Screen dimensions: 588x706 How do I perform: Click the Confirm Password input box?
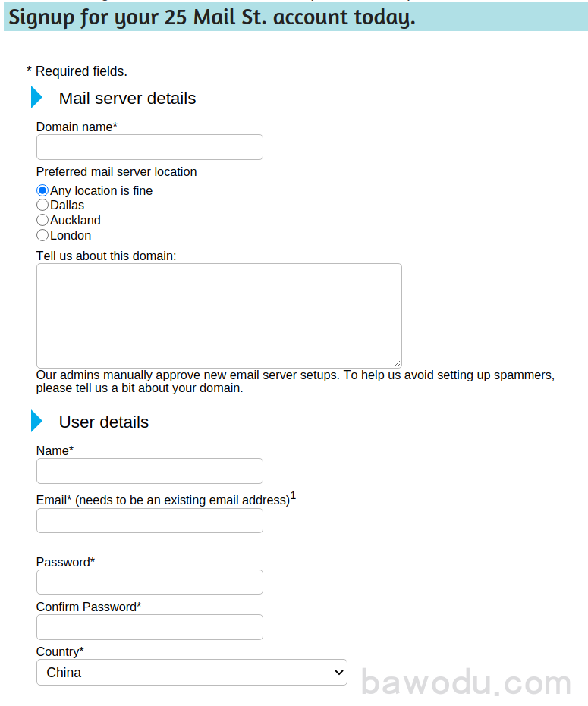tap(149, 626)
